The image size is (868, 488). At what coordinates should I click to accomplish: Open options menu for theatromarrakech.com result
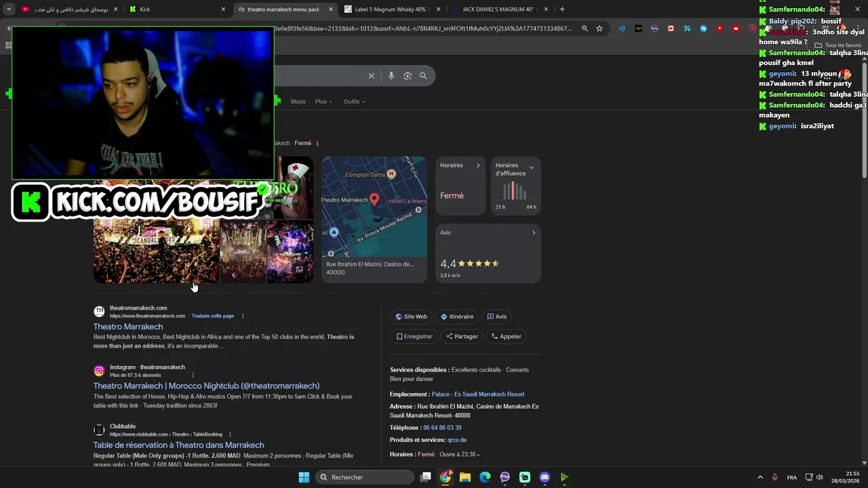click(243, 316)
